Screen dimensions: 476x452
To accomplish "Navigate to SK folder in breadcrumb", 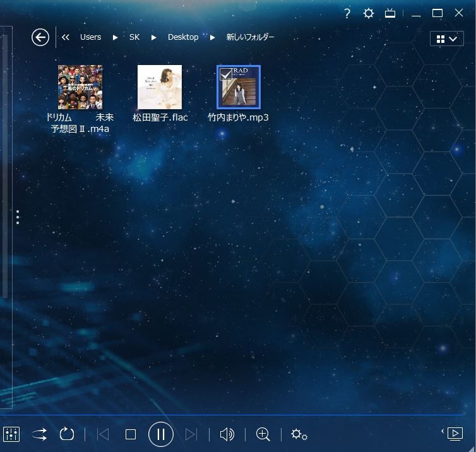I will click(x=134, y=37).
